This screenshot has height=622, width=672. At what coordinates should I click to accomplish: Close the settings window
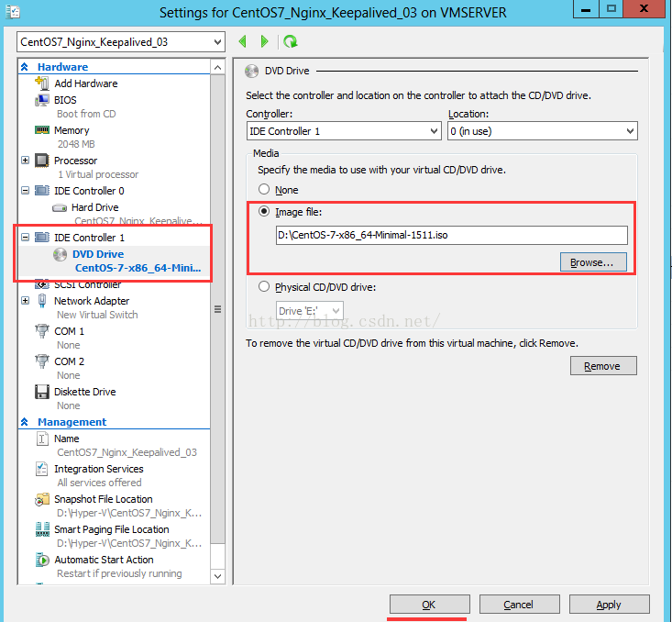644,8
